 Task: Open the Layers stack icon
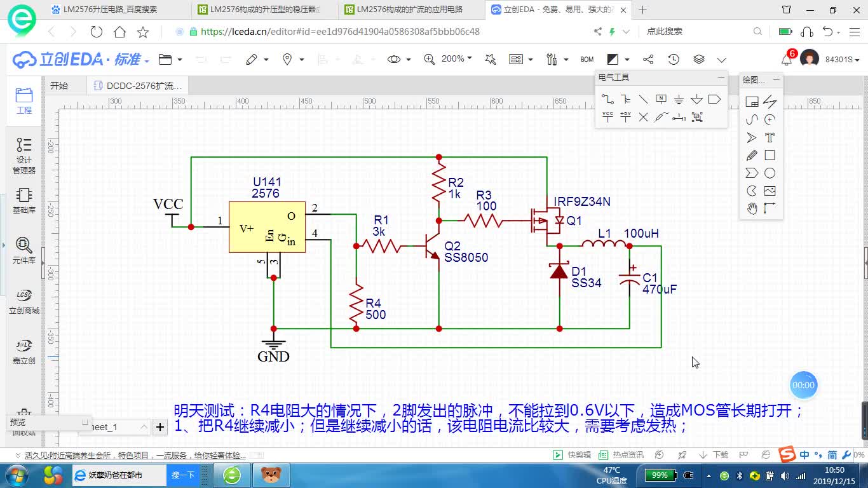(x=699, y=59)
